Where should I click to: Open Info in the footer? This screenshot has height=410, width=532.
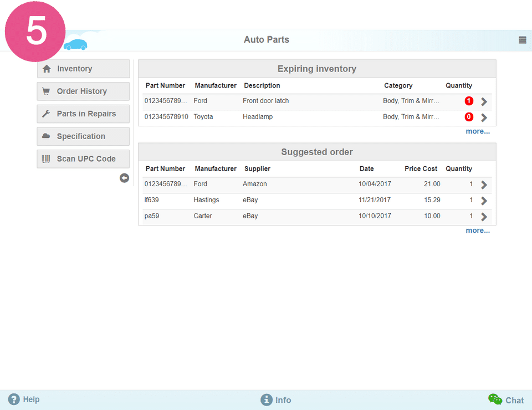[276, 400]
